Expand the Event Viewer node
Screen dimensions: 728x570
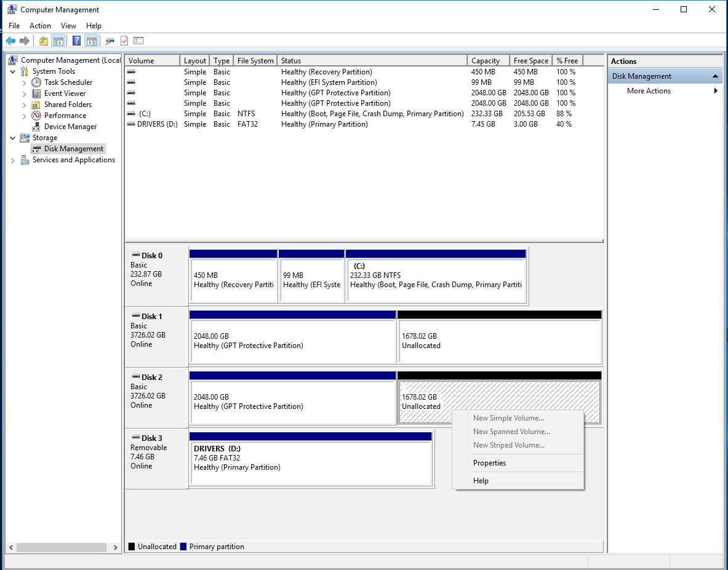coord(24,93)
